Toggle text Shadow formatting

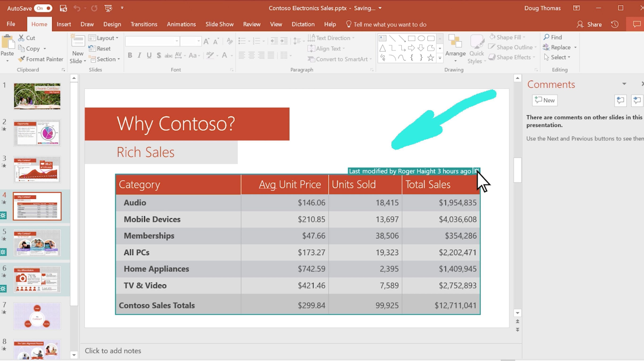coord(159,55)
